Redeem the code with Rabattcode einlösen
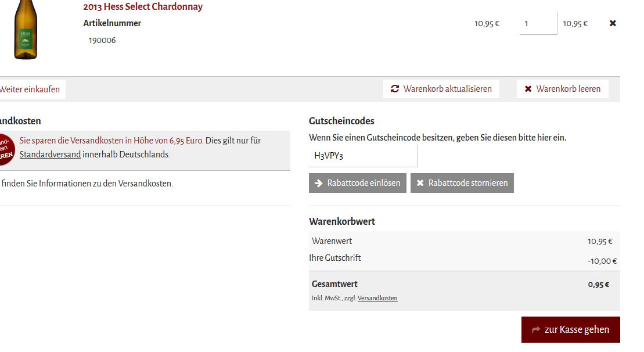Viewport: 644px width, 352px height. click(x=357, y=183)
